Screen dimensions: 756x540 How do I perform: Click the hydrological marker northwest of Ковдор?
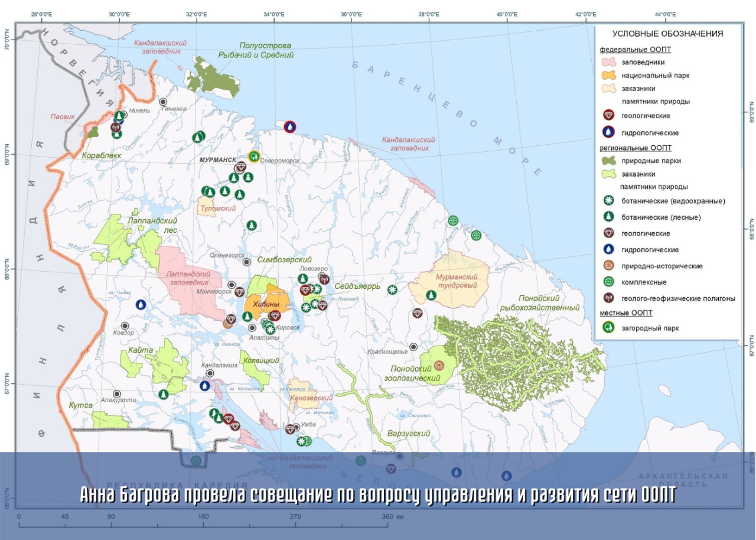141,305
